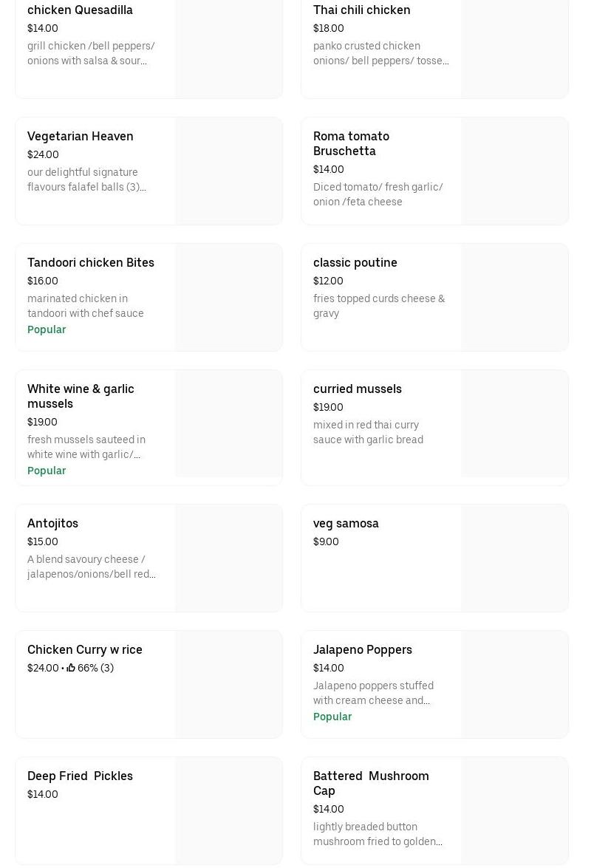The width and height of the screenshot is (594, 868).
Task: Click the Antojitos image placeholder
Action: pyautogui.click(x=228, y=558)
